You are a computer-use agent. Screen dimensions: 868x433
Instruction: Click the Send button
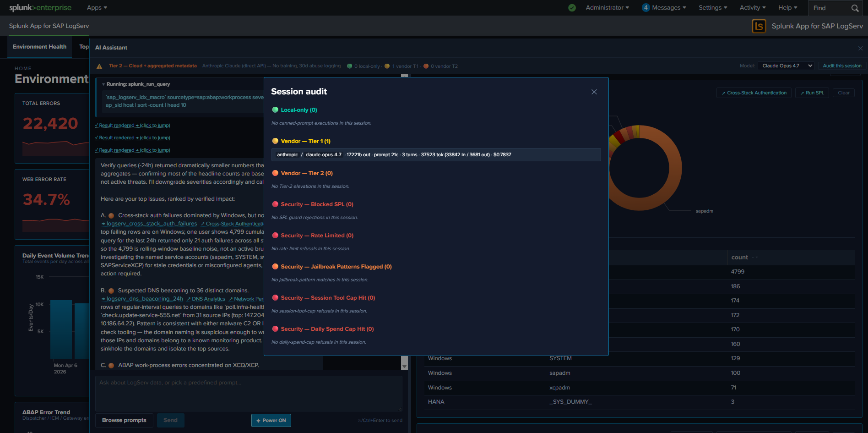pos(170,420)
